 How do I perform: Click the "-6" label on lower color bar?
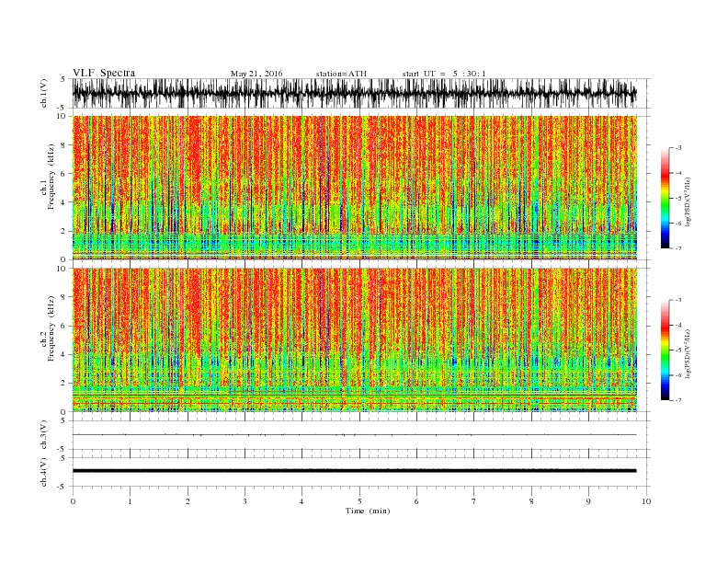coord(678,375)
